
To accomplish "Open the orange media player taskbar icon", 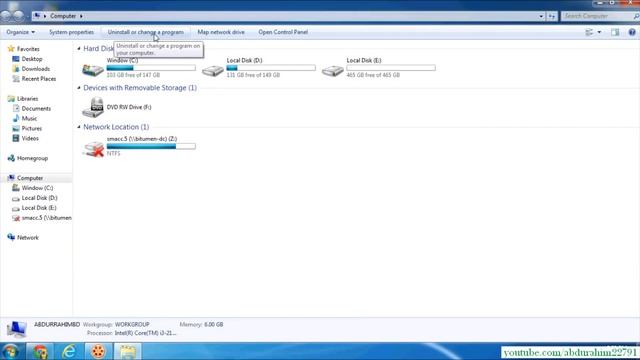I will [x=98, y=351].
